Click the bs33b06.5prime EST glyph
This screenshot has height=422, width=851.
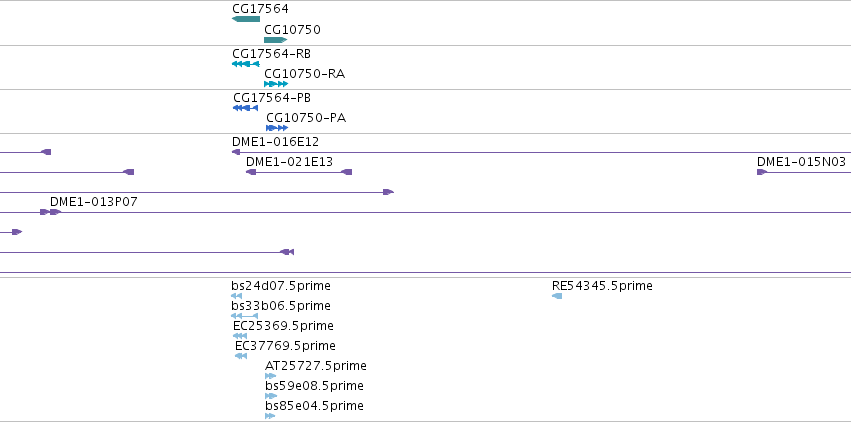(244, 316)
